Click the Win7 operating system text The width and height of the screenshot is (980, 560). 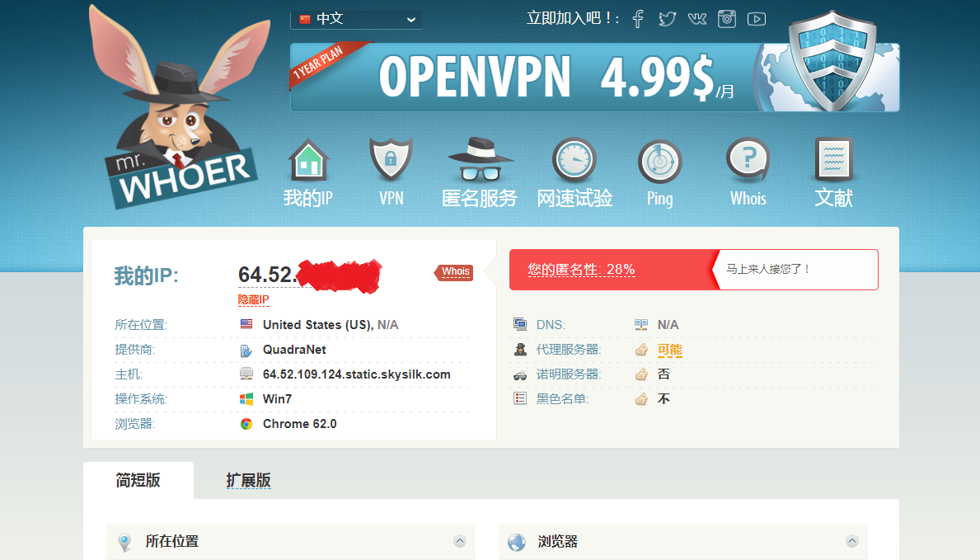click(277, 399)
